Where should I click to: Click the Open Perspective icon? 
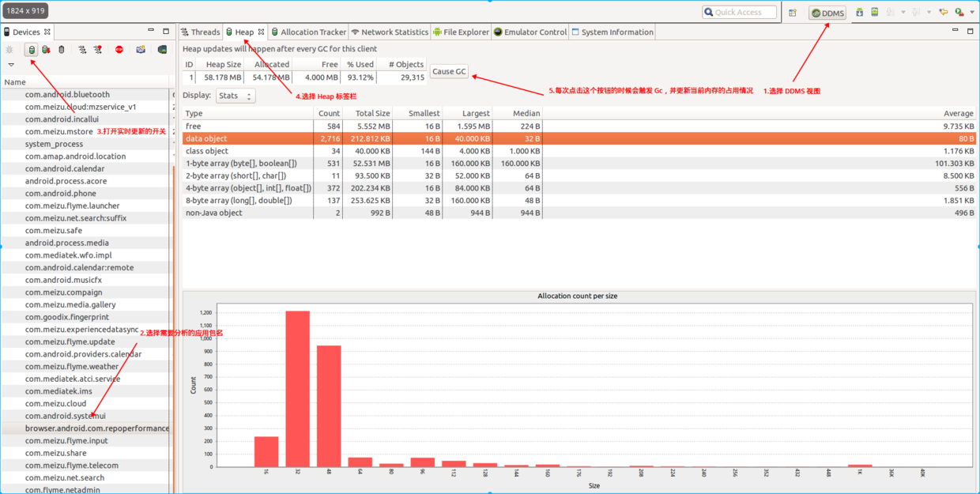point(793,13)
